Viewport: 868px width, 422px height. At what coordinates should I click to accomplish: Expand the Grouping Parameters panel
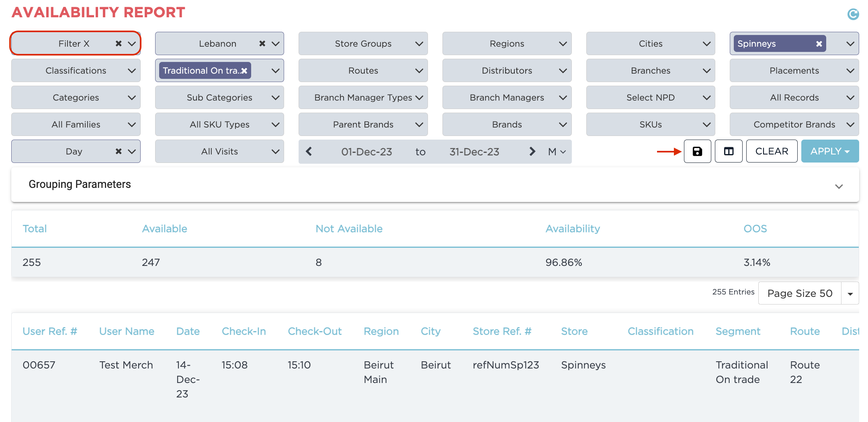pos(839,186)
